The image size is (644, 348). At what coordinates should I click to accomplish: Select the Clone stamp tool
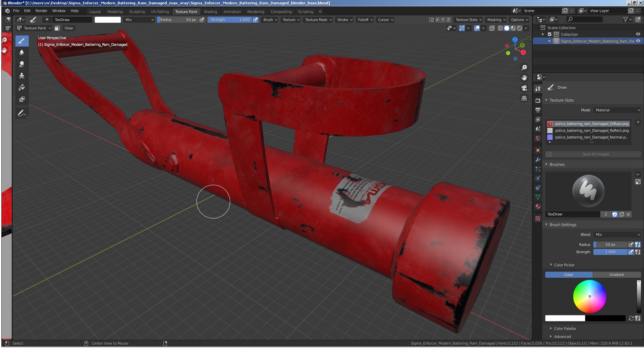(22, 76)
